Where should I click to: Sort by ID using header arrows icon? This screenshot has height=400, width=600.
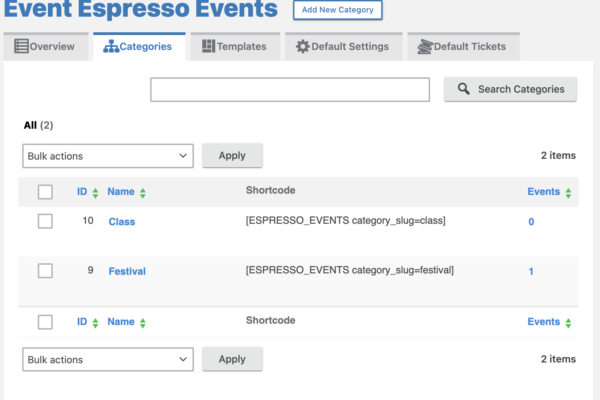[x=95, y=192]
